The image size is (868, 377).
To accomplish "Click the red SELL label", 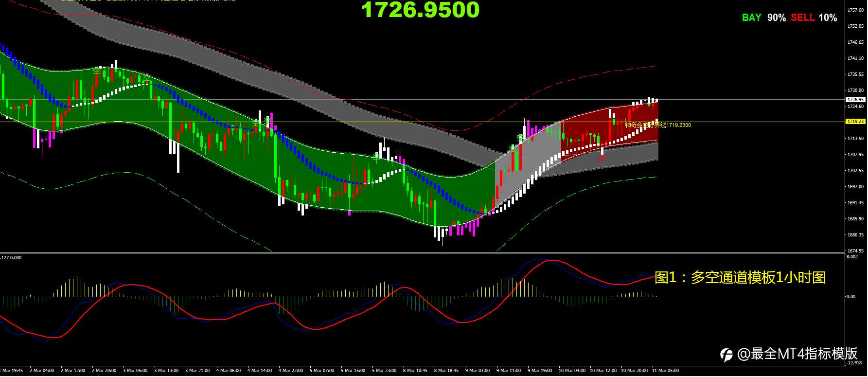I will [x=802, y=18].
